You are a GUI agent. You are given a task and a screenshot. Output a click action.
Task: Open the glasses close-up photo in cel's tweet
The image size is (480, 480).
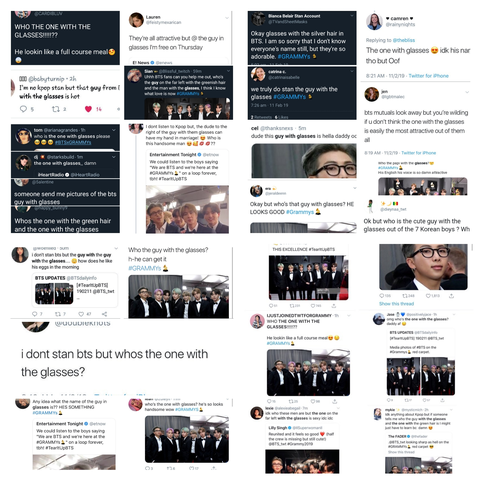pos(304,161)
